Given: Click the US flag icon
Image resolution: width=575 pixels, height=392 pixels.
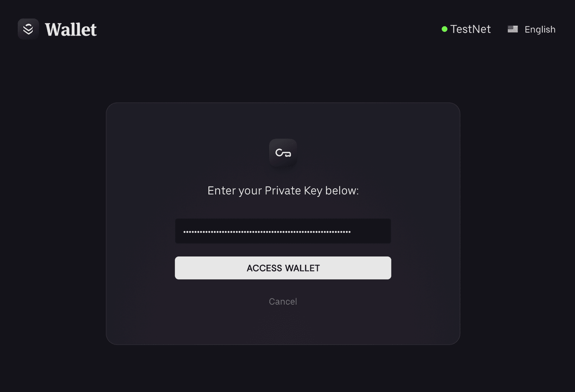Looking at the screenshot, I should (x=513, y=29).
